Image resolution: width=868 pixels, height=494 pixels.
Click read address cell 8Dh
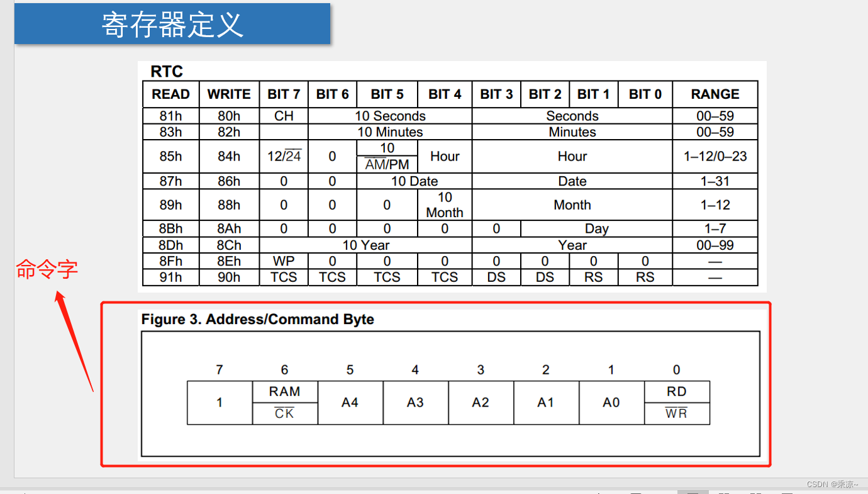coord(170,245)
